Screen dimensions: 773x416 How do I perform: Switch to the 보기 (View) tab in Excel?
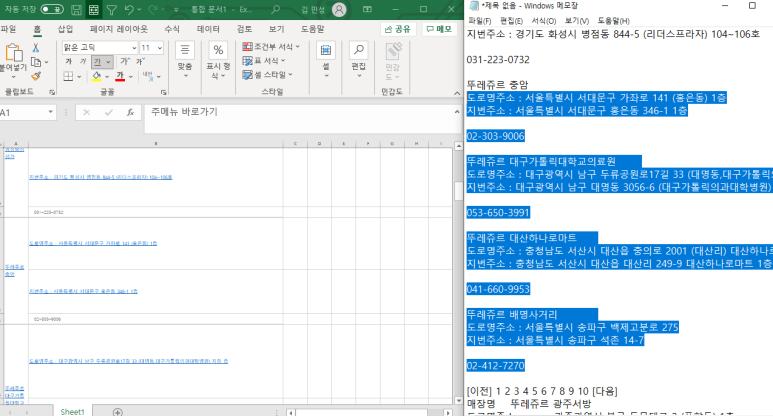(x=276, y=29)
